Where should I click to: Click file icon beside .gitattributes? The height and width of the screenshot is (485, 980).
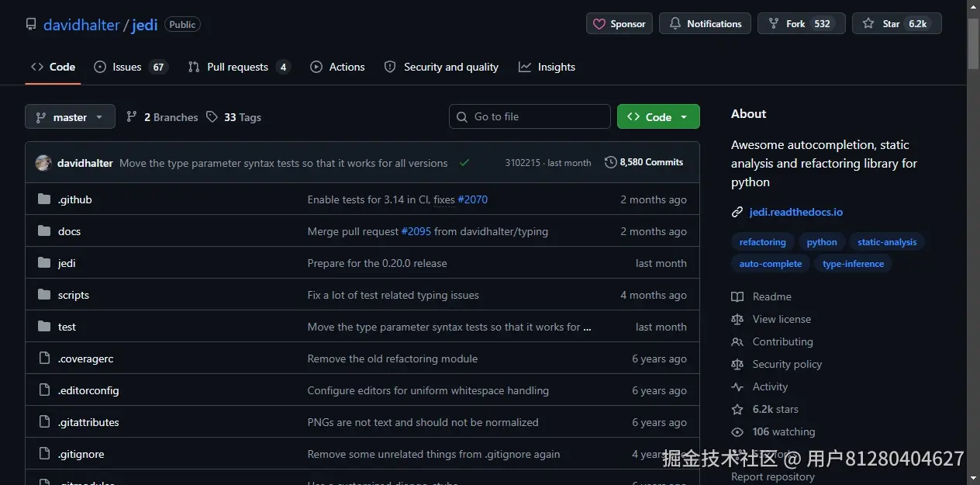coord(44,422)
